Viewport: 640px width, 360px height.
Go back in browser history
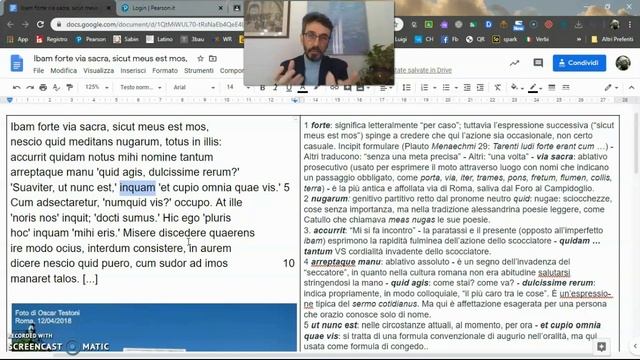point(10,24)
